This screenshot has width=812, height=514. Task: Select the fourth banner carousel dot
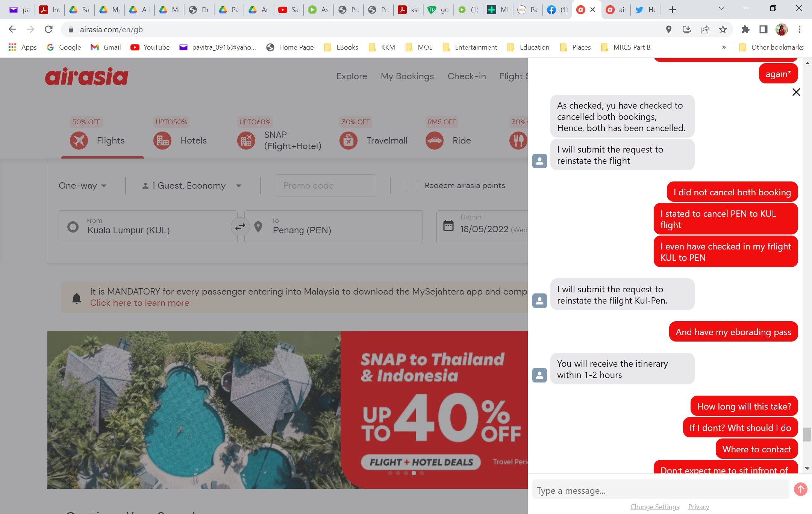click(x=414, y=473)
